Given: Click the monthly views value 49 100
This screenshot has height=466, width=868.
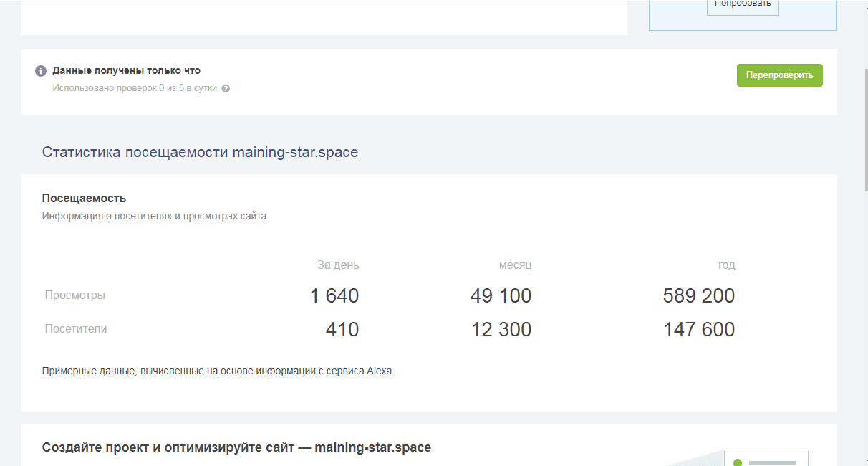Looking at the screenshot, I should (x=501, y=295).
